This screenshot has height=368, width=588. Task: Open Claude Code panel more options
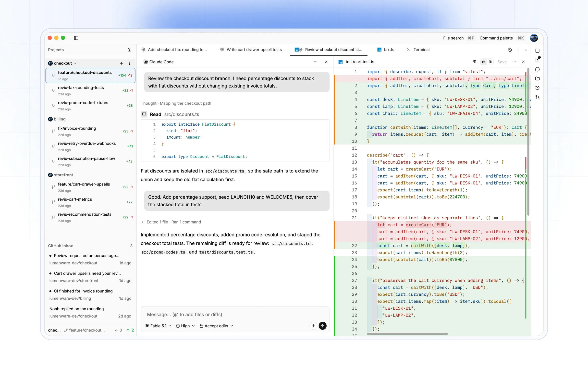316,62
